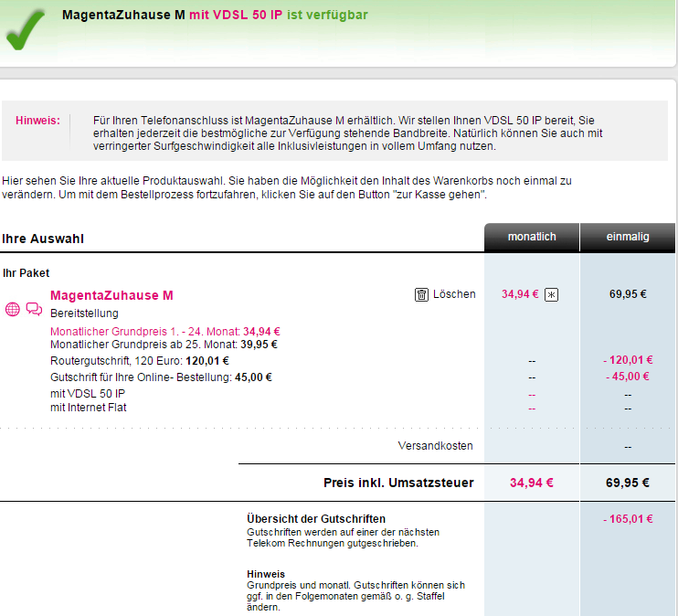Click the '- 45,00 €' credit value
Viewport: 678px width, 616px height.
point(628,377)
